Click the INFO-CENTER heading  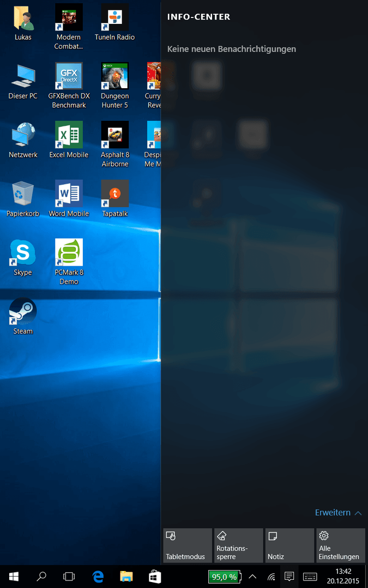[x=198, y=17]
